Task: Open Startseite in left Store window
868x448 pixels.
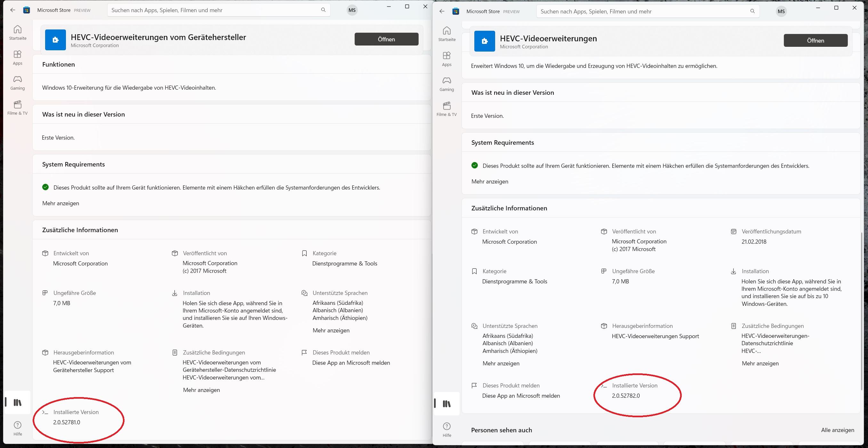Action: [18, 32]
